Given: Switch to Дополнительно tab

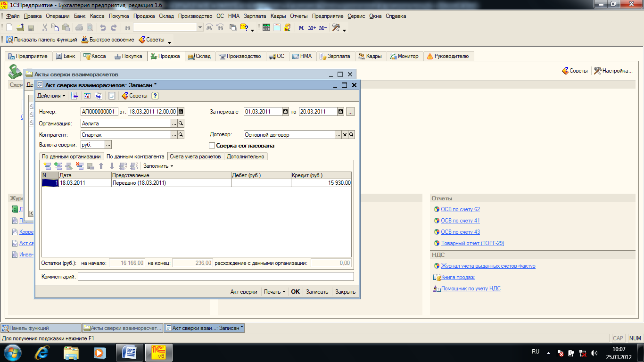Looking at the screenshot, I should point(246,156).
